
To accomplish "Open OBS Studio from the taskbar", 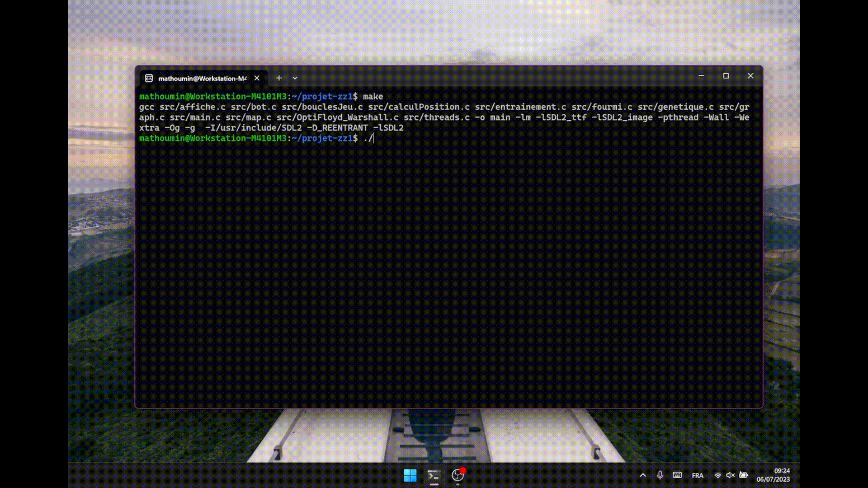I will point(458,475).
